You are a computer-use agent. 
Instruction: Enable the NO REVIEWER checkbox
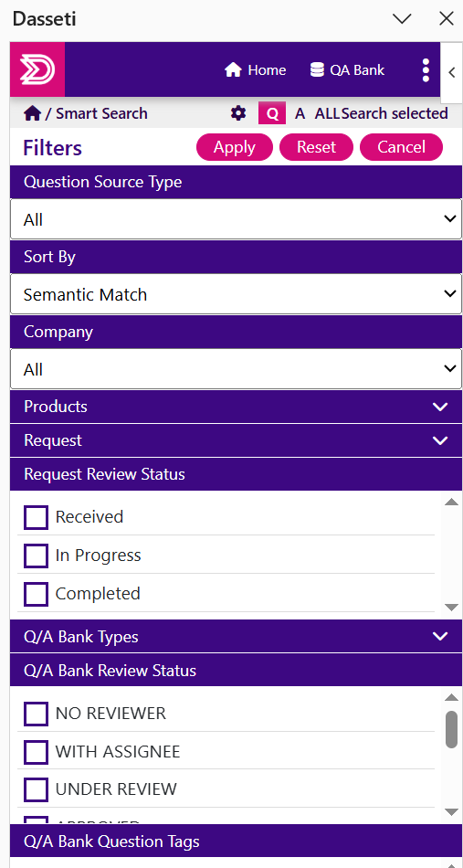click(x=36, y=713)
